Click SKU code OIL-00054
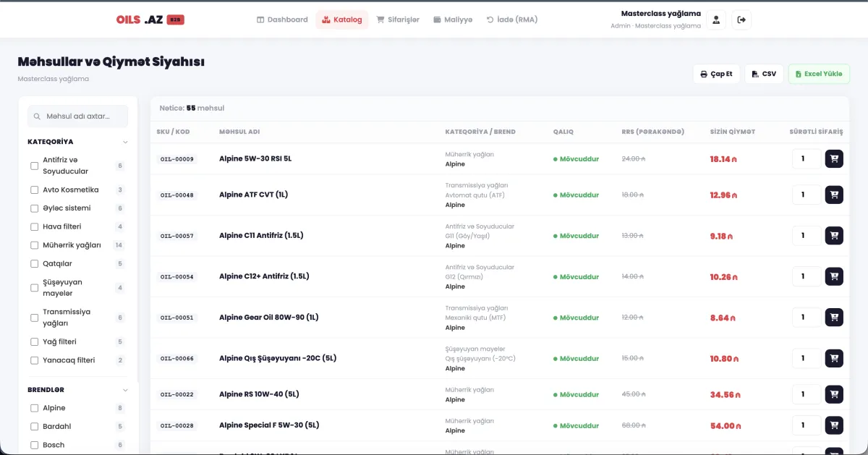The width and height of the screenshot is (868, 455). (x=177, y=276)
